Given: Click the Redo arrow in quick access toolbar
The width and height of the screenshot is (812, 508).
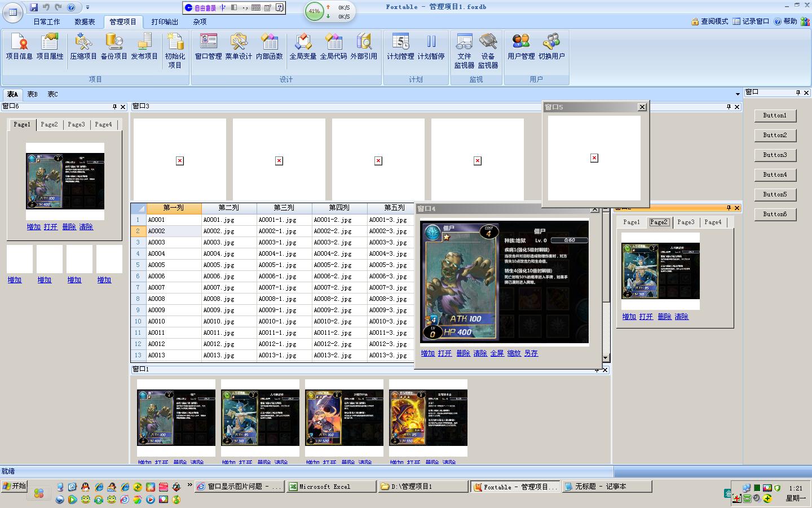Looking at the screenshot, I should (x=58, y=7).
